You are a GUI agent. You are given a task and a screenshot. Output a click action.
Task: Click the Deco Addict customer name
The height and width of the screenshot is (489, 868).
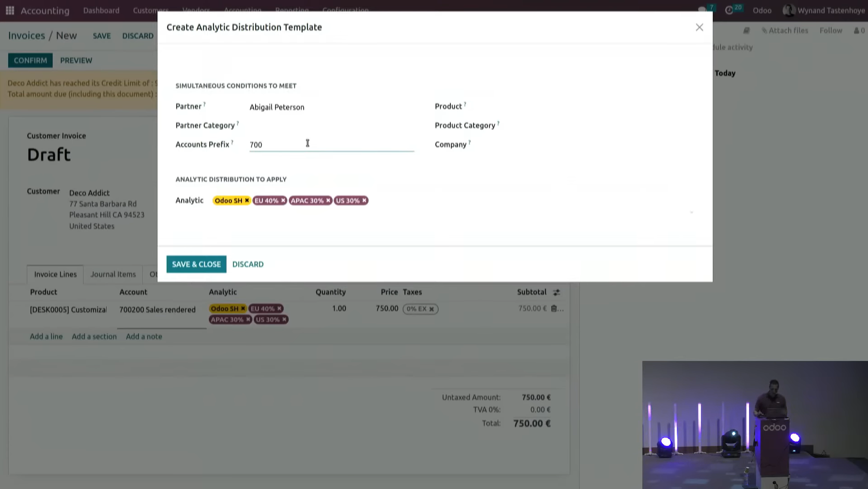click(x=89, y=193)
